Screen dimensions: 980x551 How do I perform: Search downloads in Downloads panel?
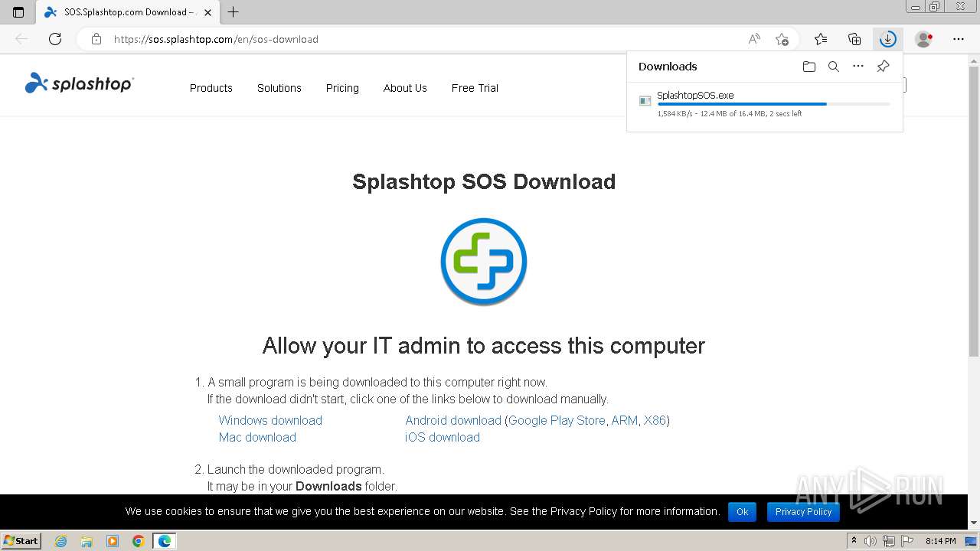tap(834, 67)
